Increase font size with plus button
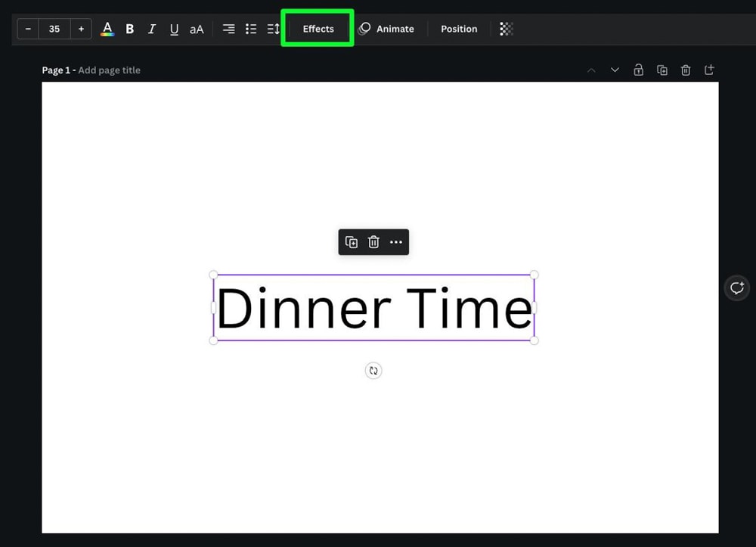This screenshot has height=547, width=756. [x=81, y=29]
